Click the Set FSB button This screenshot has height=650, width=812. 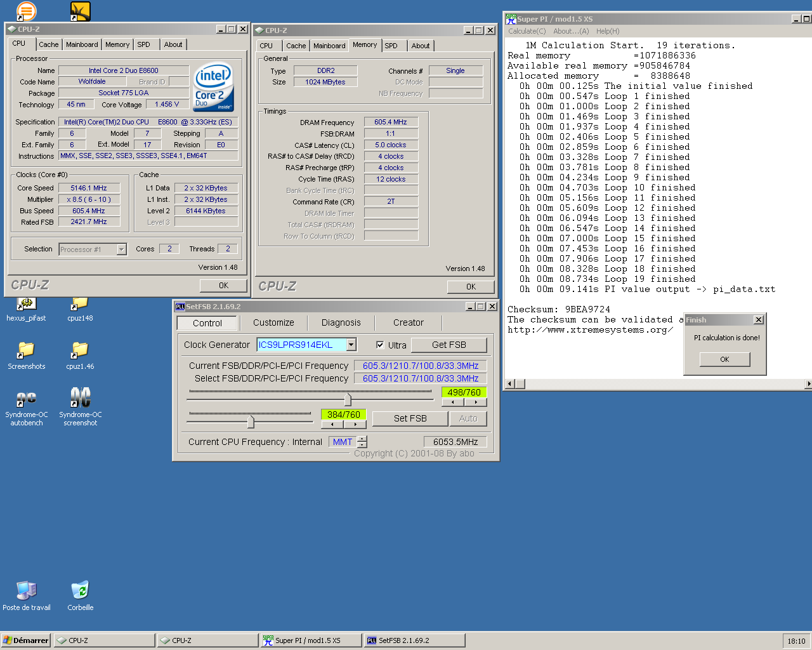[x=410, y=418]
